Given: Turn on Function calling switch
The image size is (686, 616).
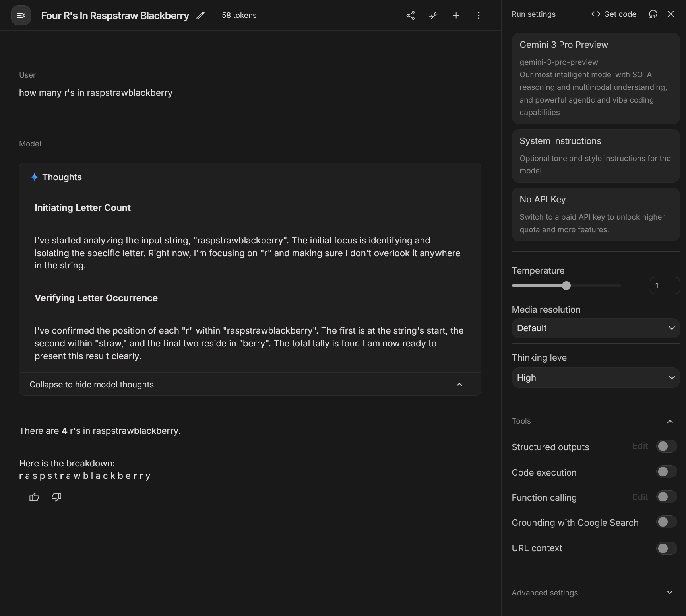Looking at the screenshot, I should click(x=667, y=497).
